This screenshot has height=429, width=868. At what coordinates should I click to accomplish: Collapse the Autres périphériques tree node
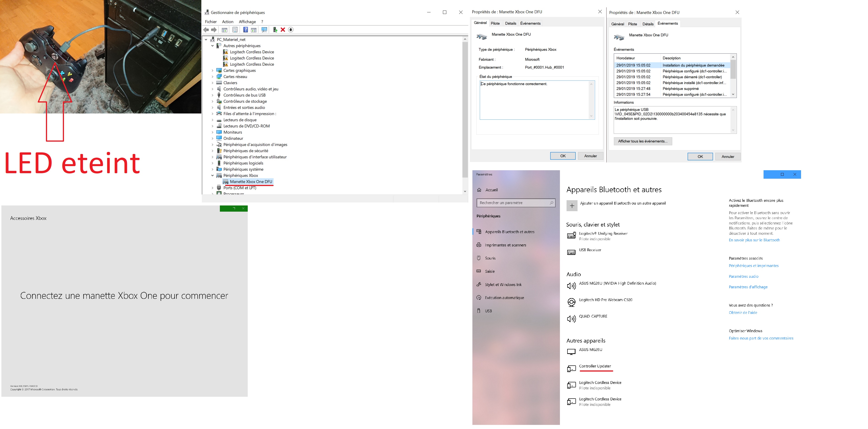(x=212, y=46)
